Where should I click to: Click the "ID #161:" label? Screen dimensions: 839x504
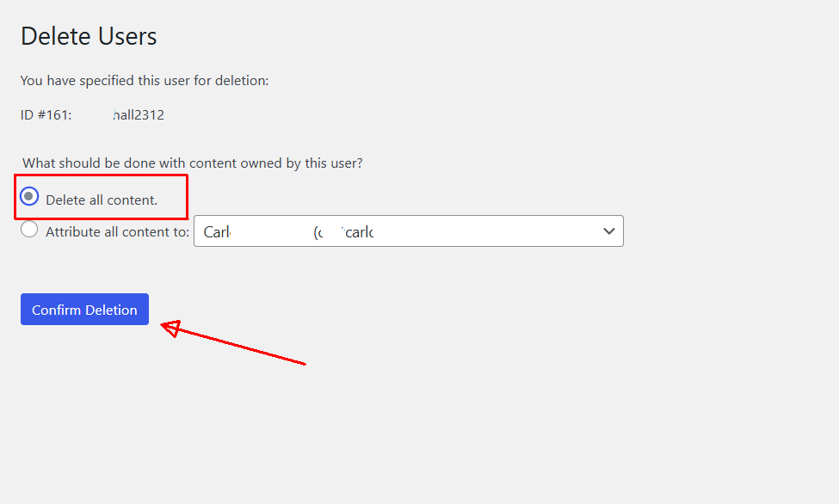pos(46,114)
